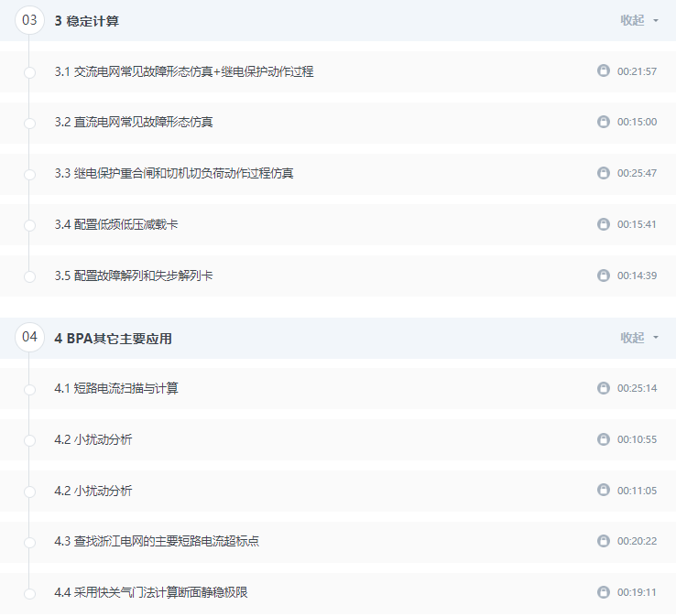This screenshot has height=616, width=676.
Task: Click the 03 chapter number badge
Action: point(29,20)
